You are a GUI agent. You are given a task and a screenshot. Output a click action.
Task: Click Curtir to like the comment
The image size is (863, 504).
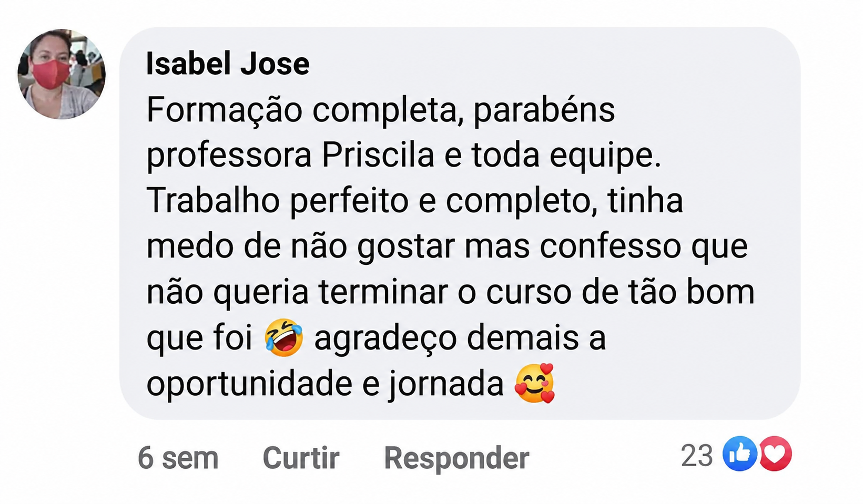[x=301, y=457]
